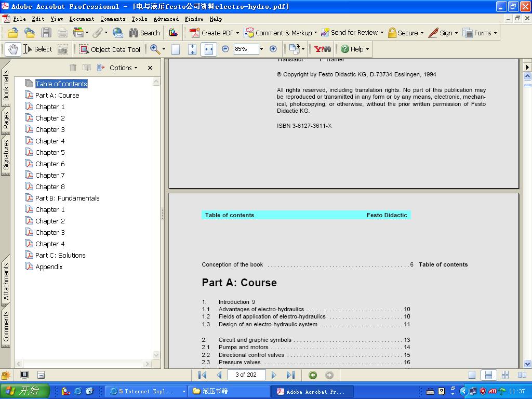The height and width of the screenshot is (399, 532).
Task: Go to the first page
Action: [x=202, y=375]
